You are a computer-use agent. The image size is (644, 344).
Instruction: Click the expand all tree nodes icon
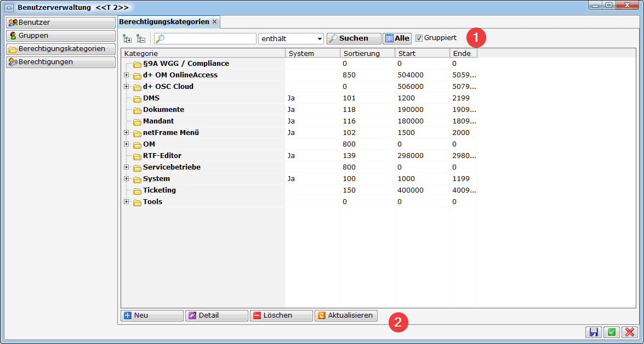coord(127,38)
